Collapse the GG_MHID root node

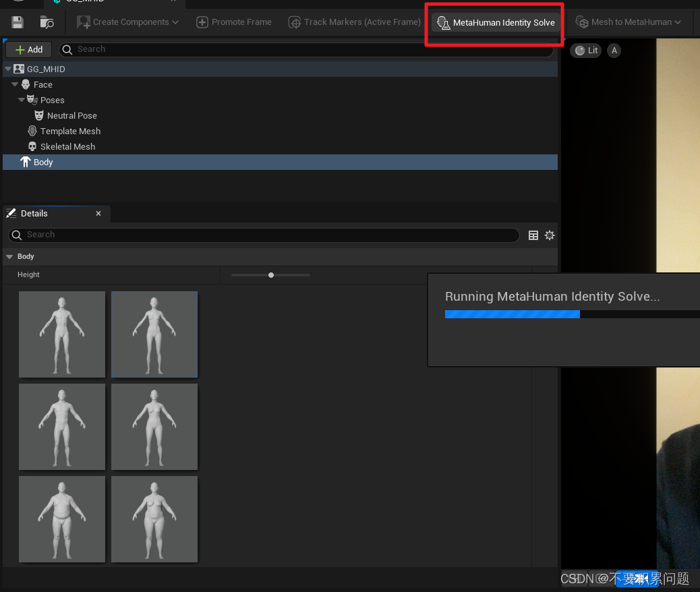click(x=8, y=69)
